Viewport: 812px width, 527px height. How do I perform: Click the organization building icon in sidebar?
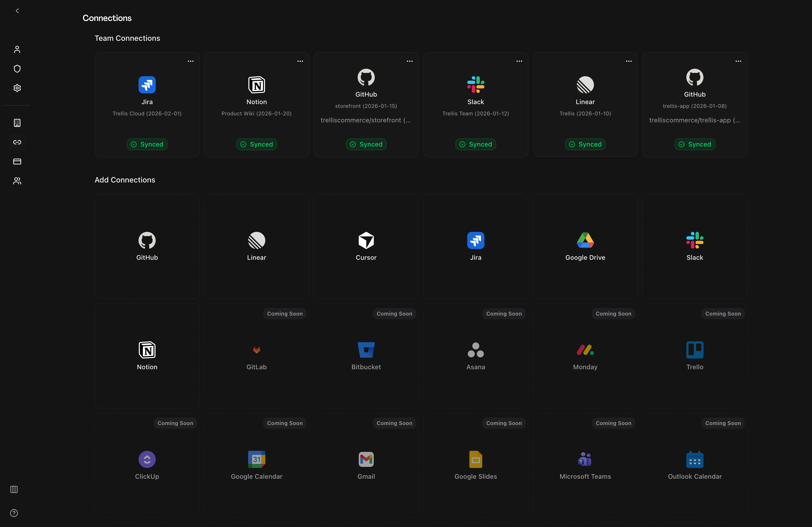[x=17, y=123]
